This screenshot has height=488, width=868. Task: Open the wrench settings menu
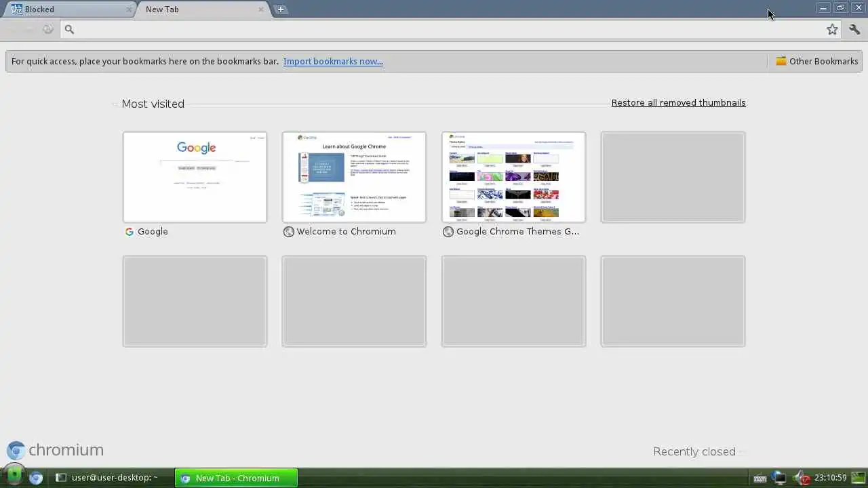(854, 29)
